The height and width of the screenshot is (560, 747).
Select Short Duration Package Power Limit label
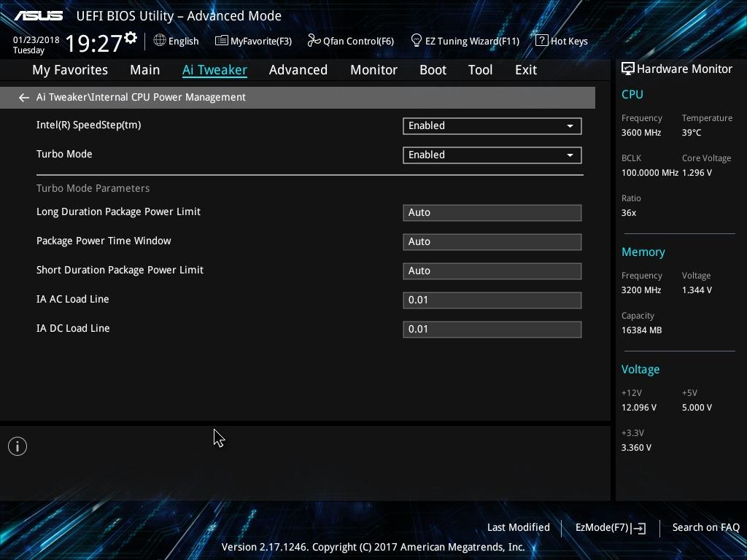[120, 270]
